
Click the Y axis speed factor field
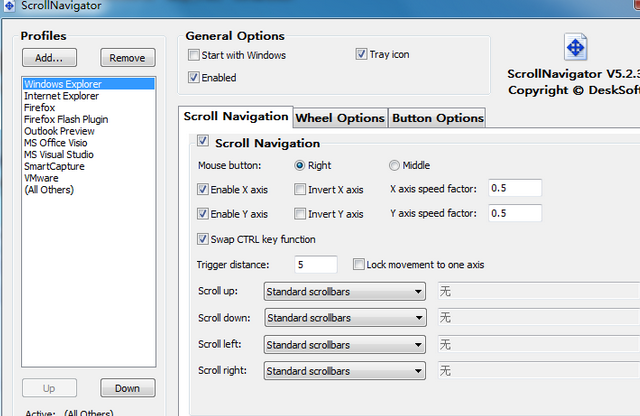pyautogui.click(x=515, y=213)
